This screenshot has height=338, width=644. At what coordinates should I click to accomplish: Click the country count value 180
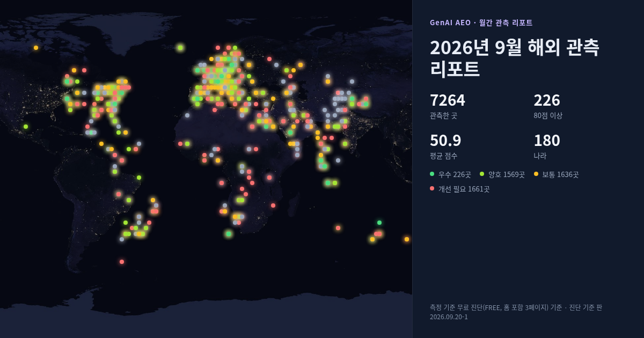point(547,141)
